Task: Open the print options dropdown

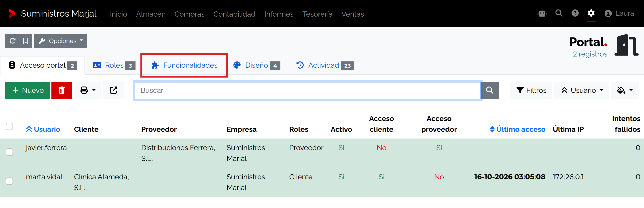Action: click(x=87, y=90)
